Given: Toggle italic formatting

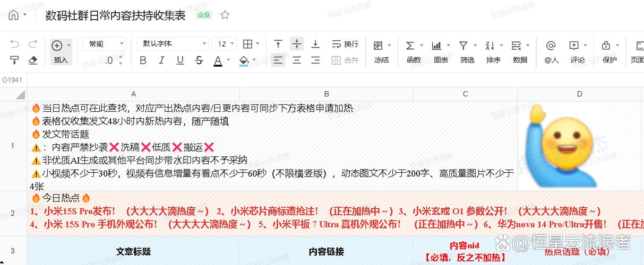Looking at the screenshot, I should 161,60.
